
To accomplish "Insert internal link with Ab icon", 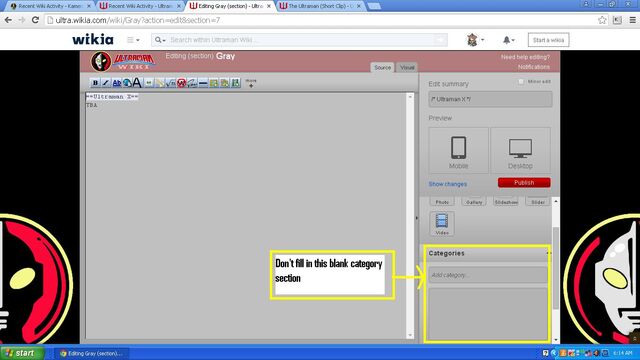I will (117, 83).
